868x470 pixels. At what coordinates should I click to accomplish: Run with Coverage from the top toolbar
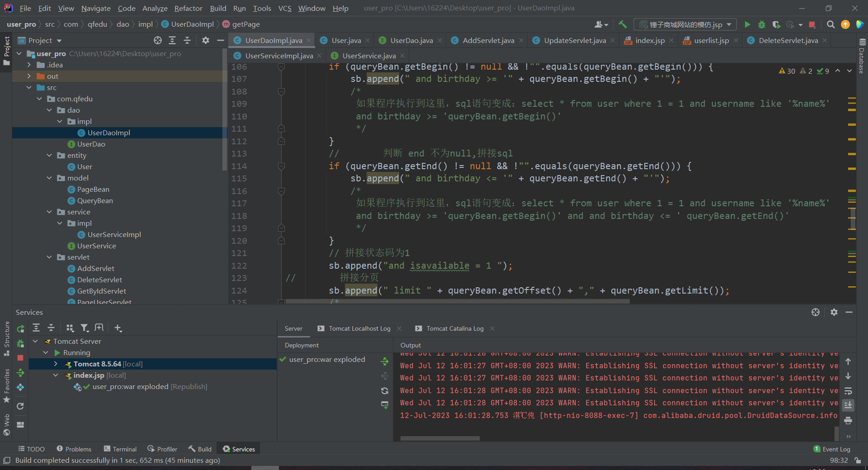pos(776,24)
